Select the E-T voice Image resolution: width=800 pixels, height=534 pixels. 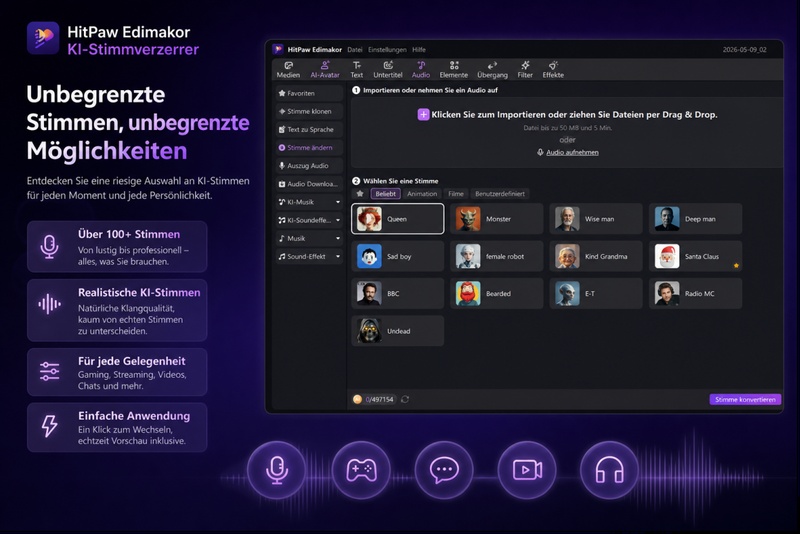coord(596,293)
